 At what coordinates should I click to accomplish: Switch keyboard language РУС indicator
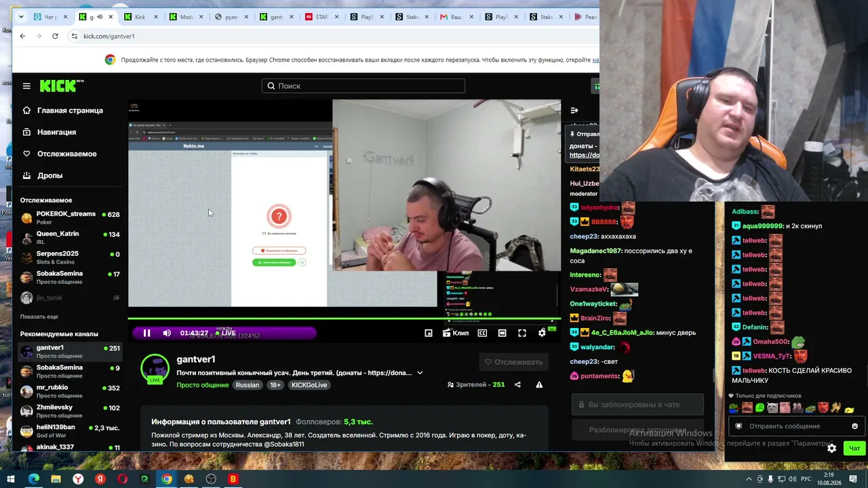pos(806,479)
